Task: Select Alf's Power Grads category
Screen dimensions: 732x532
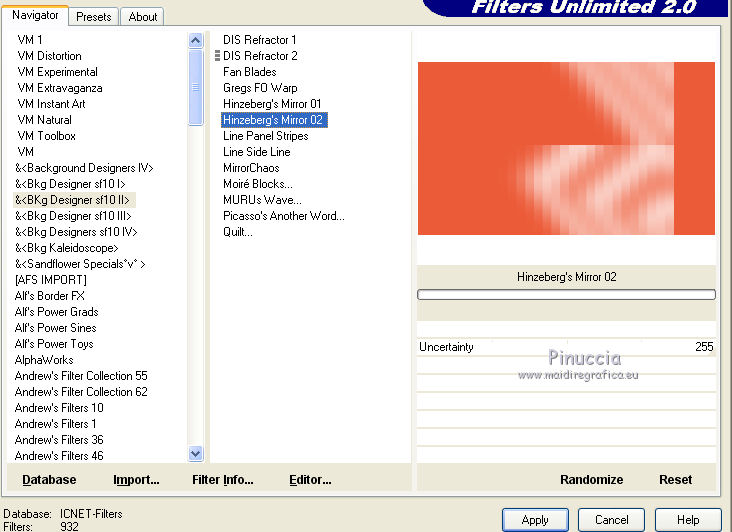Action: point(56,312)
